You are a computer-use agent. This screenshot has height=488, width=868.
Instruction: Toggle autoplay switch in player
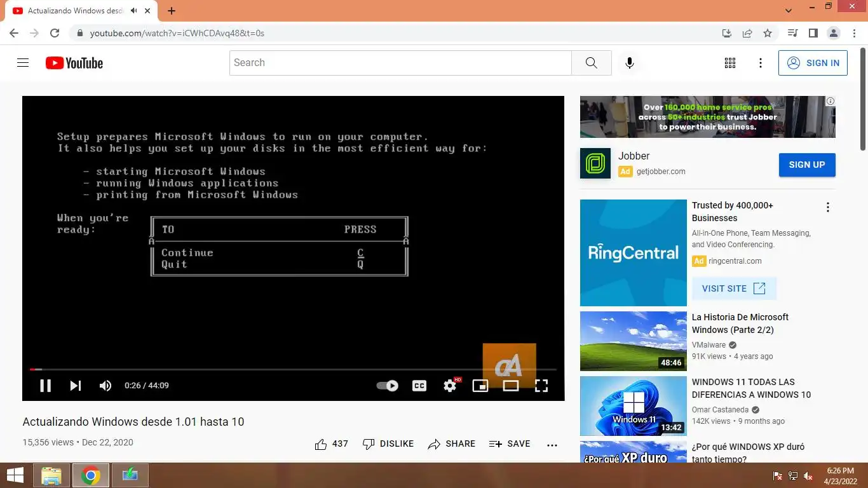(387, 386)
